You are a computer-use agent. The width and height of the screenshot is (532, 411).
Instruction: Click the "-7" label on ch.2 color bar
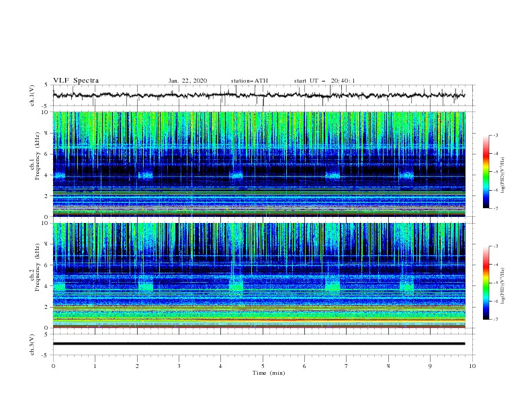point(495,320)
